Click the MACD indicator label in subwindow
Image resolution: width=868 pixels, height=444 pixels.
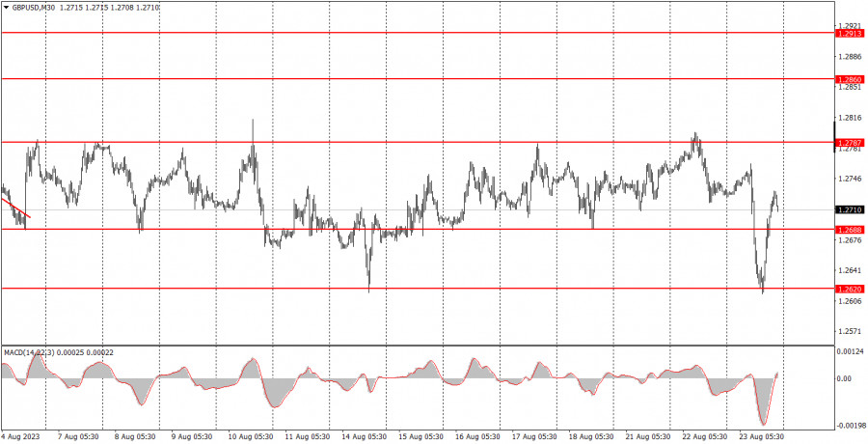point(57,352)
